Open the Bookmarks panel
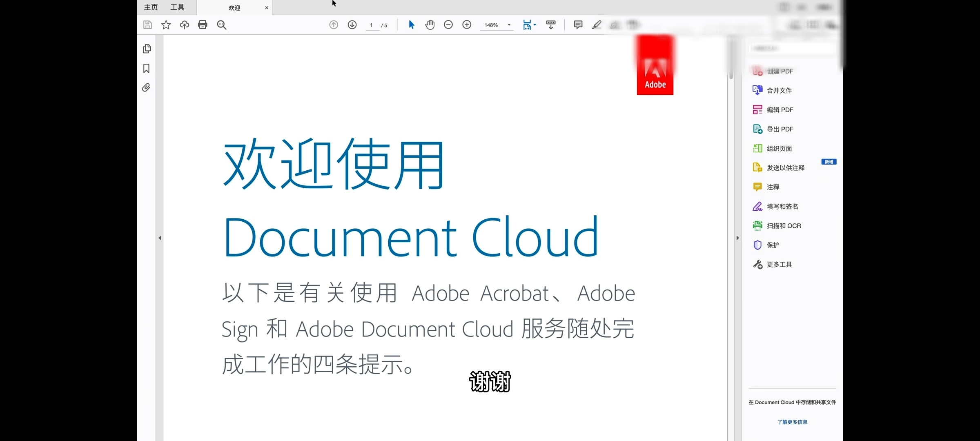The width and height of the screenshot is (980, 441). tap(147, 68)
